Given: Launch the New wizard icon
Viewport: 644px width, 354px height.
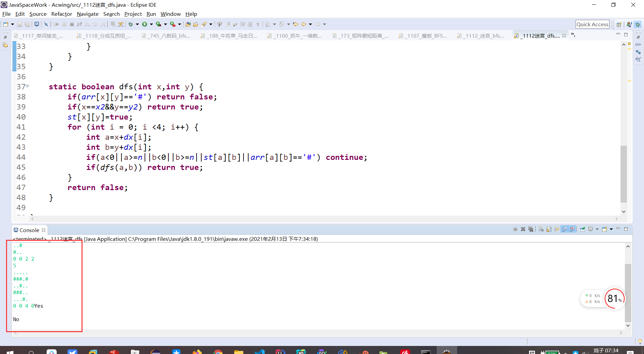Looking at the screenshot, I should 6,24.
